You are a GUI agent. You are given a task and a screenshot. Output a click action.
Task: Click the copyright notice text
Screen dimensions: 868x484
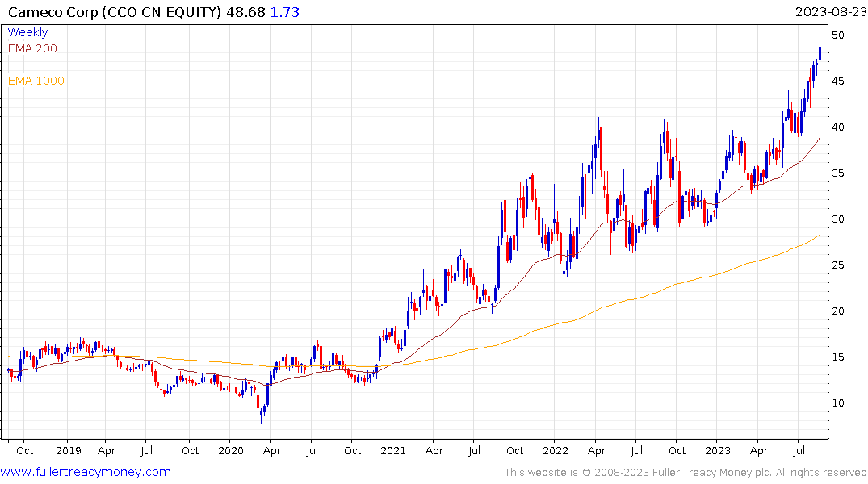coord(686,473)
